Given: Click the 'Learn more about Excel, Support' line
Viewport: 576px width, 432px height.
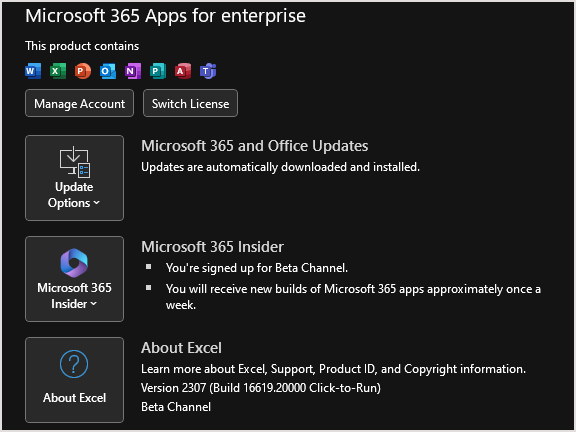Looking at the screenshot, I should pos(333,369).
